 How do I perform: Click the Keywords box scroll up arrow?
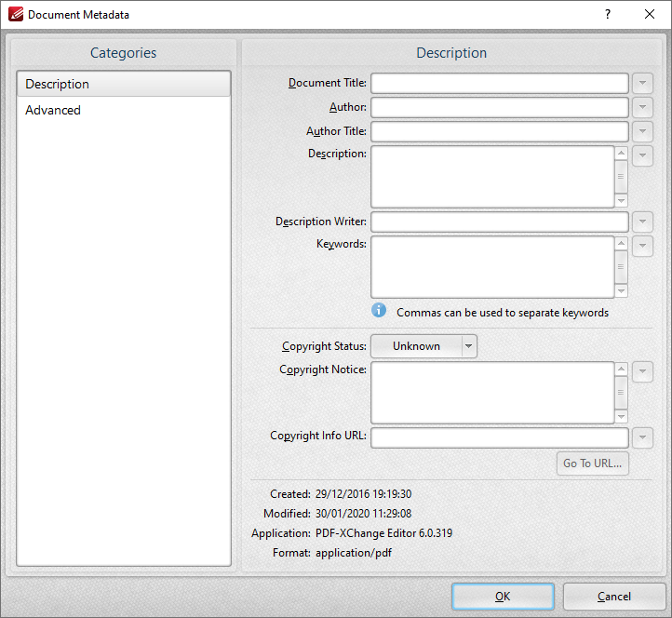(x=621, y=244)
